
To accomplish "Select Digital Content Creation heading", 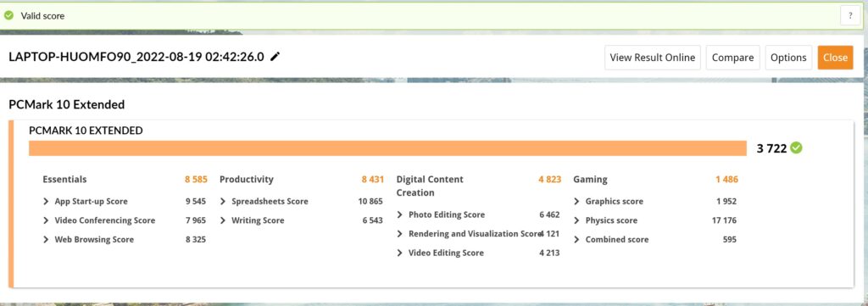I will 430,186.
